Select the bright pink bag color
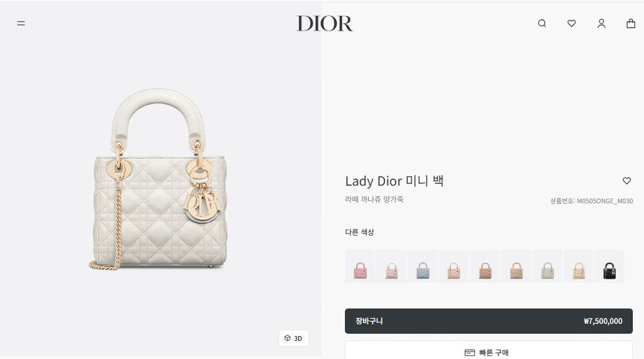Viewport: 644px width, 359px height. [x=360, y=267]
